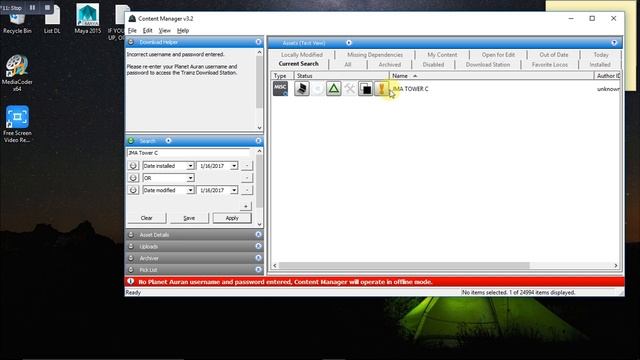Click the round icon beside the Assets (Text View) title

click(x=349, y=42)
